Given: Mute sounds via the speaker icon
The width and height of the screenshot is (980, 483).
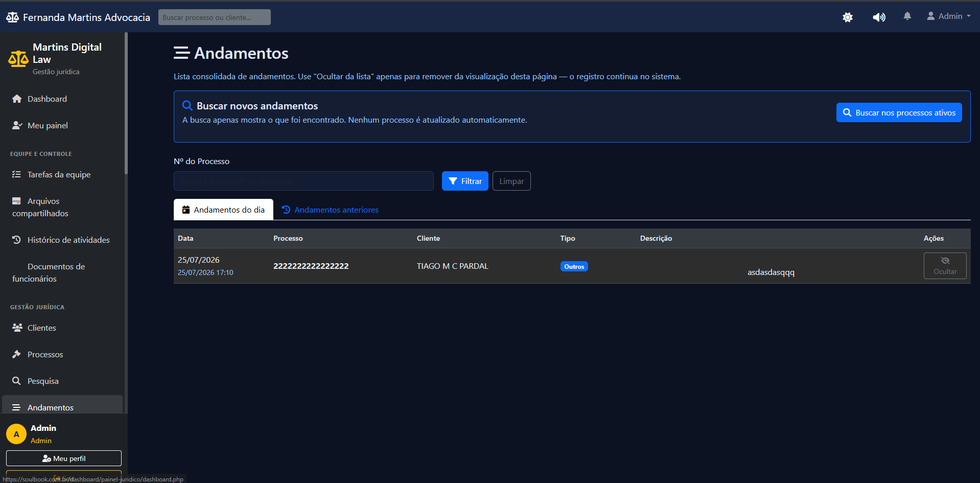Looking at the screenshot, I should tap(879, 17).
